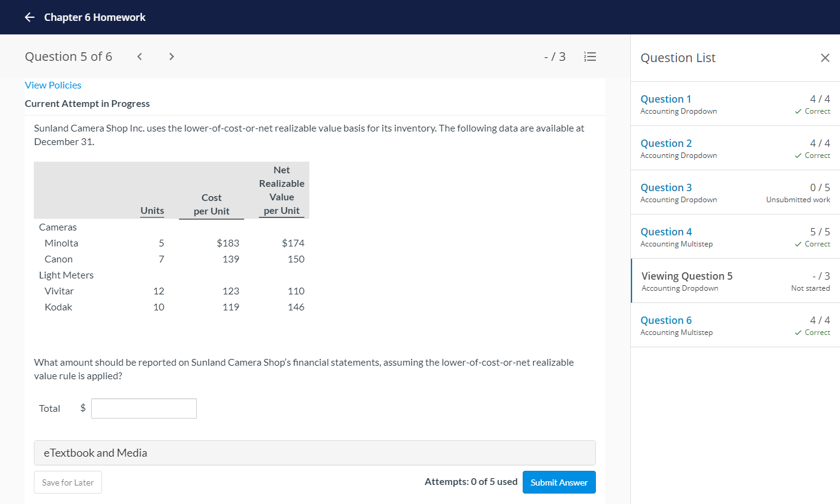
Task: Click the Current Attempt in Progress heading
Action: pos(87,104)
